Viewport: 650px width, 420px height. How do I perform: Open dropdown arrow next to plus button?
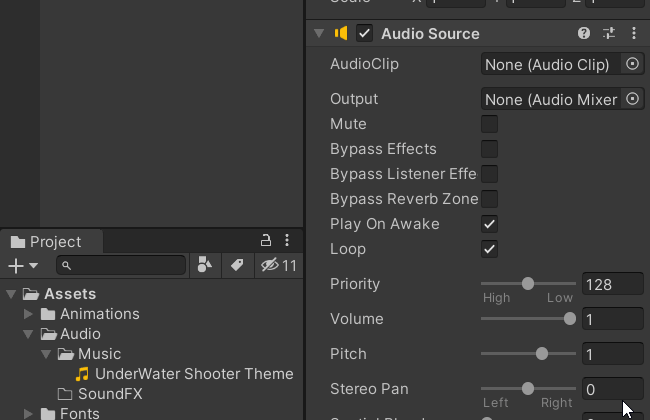pyautogui.click(x=34, y=265)
